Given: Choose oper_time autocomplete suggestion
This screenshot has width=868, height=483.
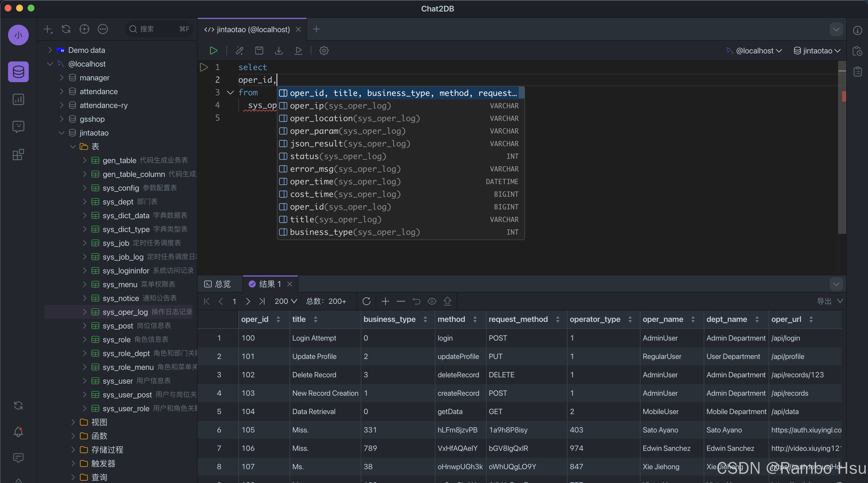Looking at the screenshot, I should [401, 181].
